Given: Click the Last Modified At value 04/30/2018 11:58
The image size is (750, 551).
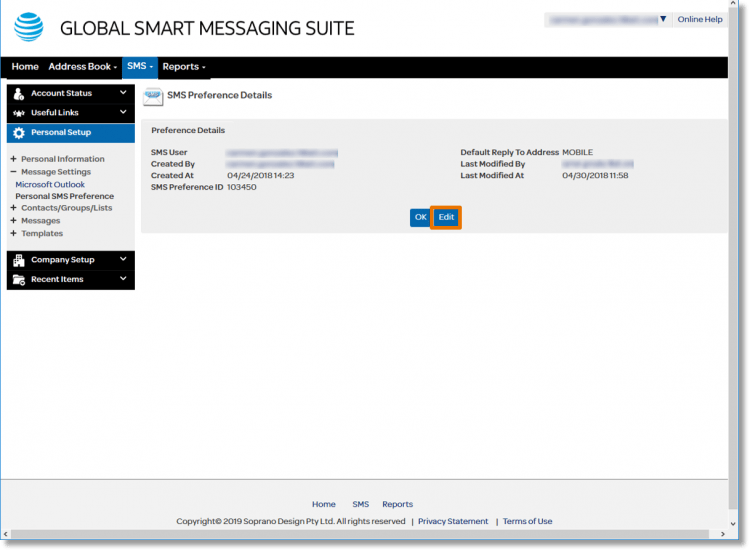Looking at the screenshot, I should (596, 176).
